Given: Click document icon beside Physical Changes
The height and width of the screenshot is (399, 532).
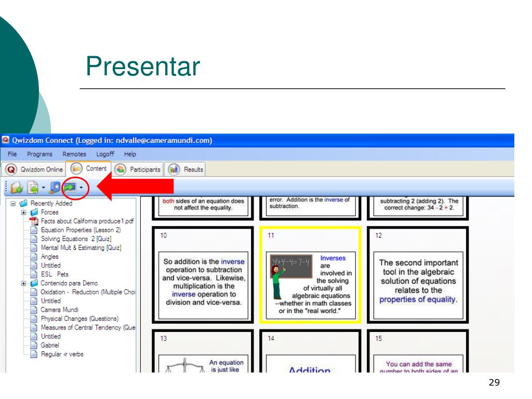Looking at the screenshot, I should click(x=34, y=318).
